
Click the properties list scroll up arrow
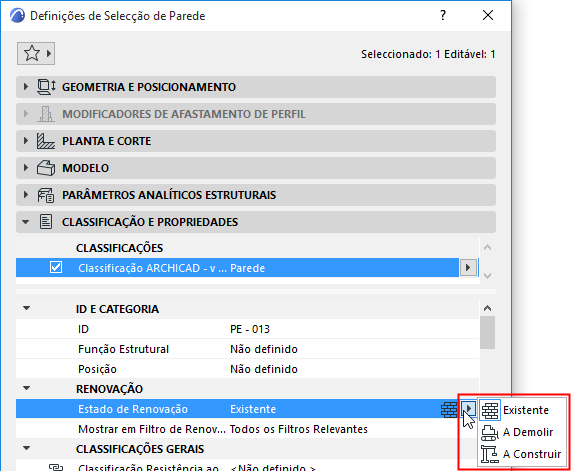pyautogui.click(x=487, y=308)
